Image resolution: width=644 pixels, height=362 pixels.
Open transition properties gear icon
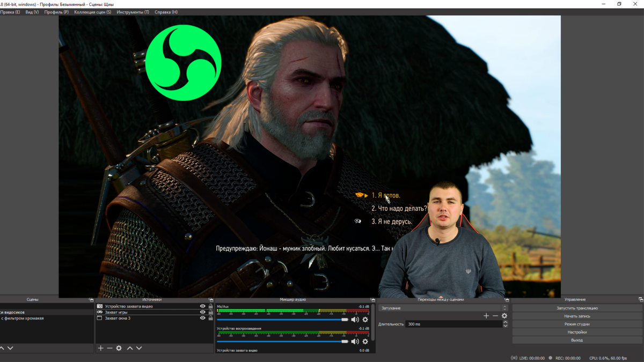pos(504,316)
